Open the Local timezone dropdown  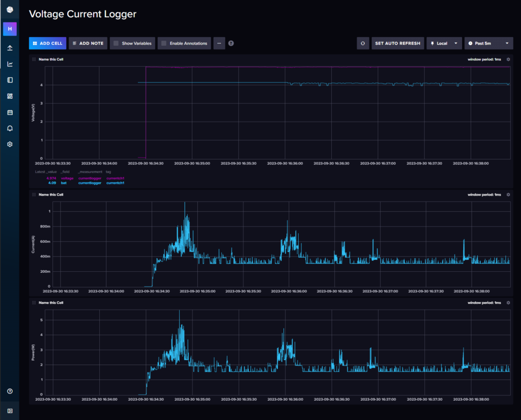pos(444,43)
